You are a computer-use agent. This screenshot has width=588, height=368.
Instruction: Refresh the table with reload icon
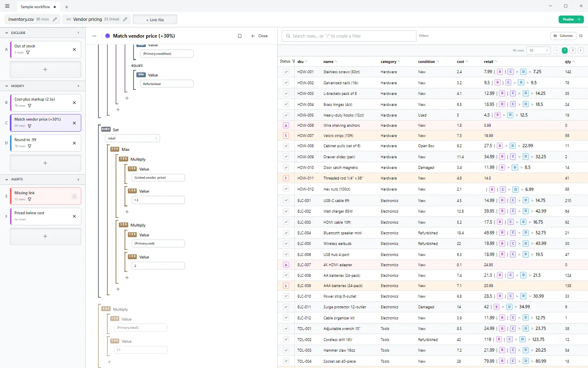coord(581,36)
